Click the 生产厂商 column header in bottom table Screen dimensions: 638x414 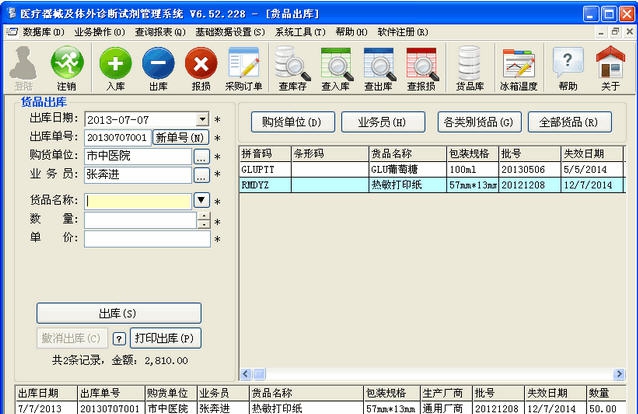pyautogui.click(x=446, y=393)
